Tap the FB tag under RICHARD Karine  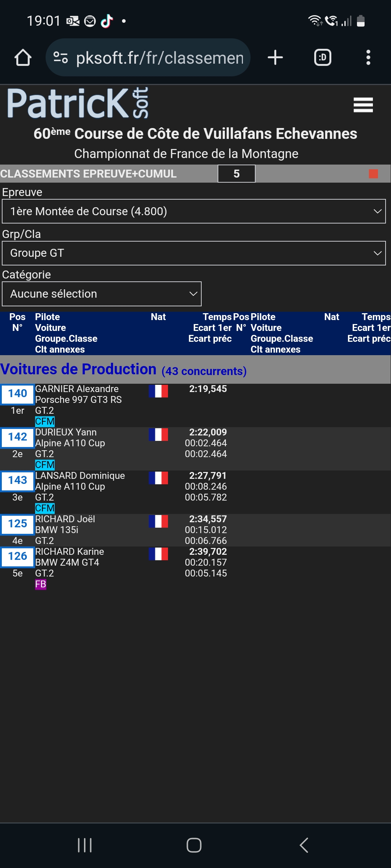[x=41, y=584]
